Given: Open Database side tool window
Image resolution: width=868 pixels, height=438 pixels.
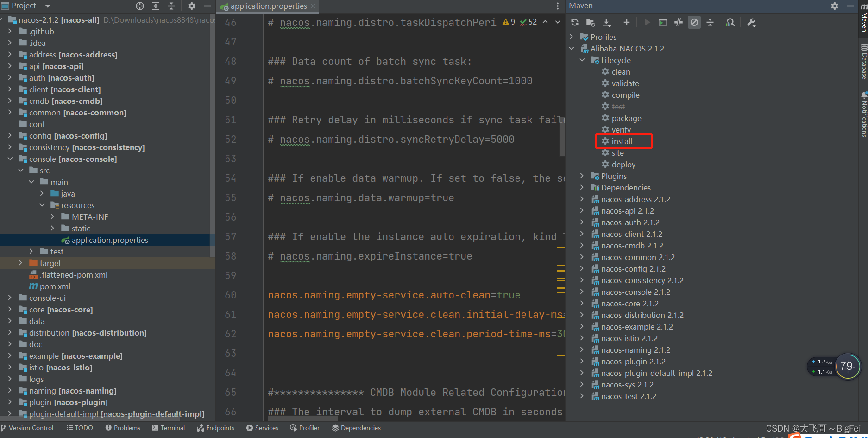Looking at the screenshot, I should pyautogui.click(x=864, y=62).
